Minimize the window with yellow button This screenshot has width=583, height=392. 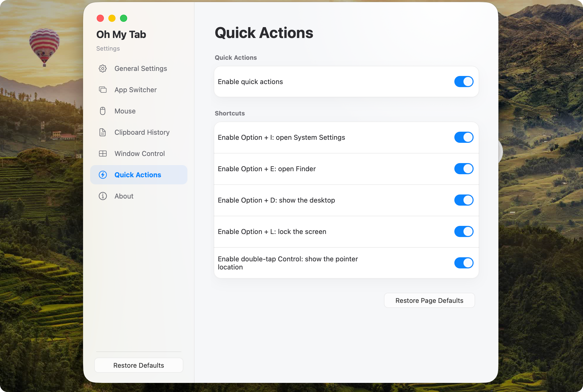pos(112,18)
